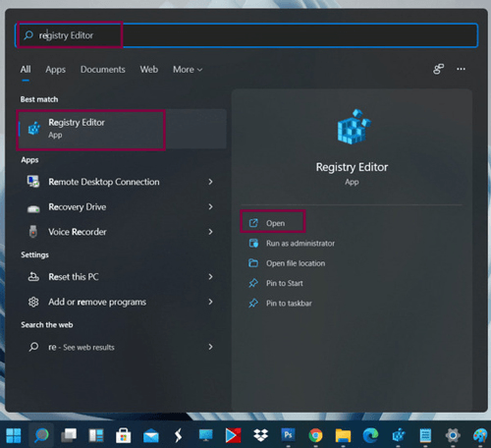Click the search feedback people icon

[438, 69]
